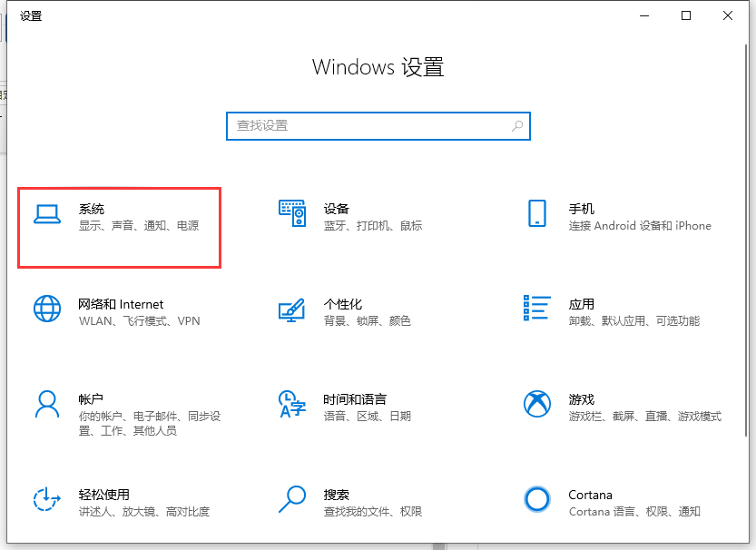This screenshot has height=550, width=756.
Task: Click the text 显示、声音、通知、电源
Action: 139,226
